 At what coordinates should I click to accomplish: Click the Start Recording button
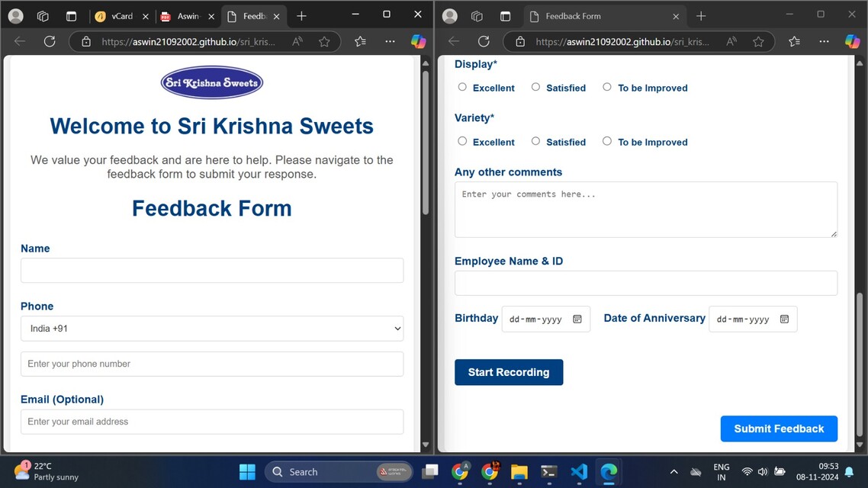pyautogui.click(x=509, y=372)
